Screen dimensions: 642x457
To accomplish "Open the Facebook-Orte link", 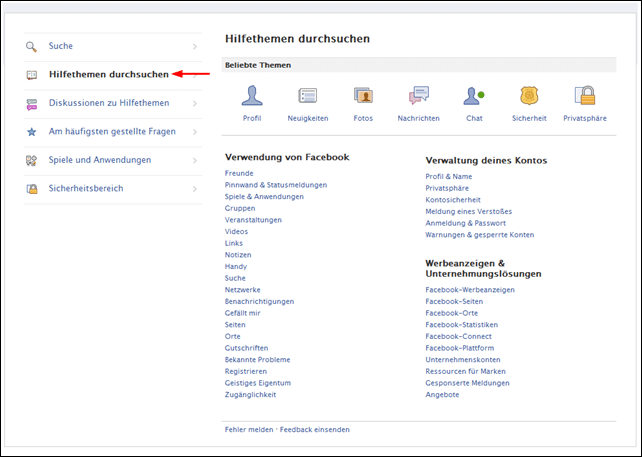I will 452,313.
